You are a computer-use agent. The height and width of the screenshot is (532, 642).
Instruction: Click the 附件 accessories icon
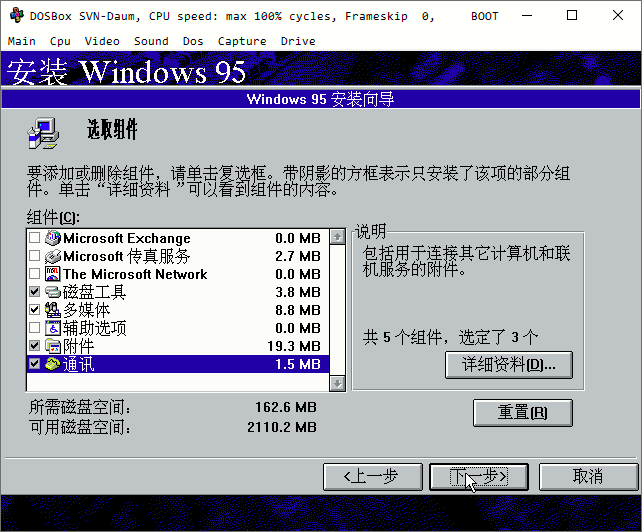click(x=53, y=346)
